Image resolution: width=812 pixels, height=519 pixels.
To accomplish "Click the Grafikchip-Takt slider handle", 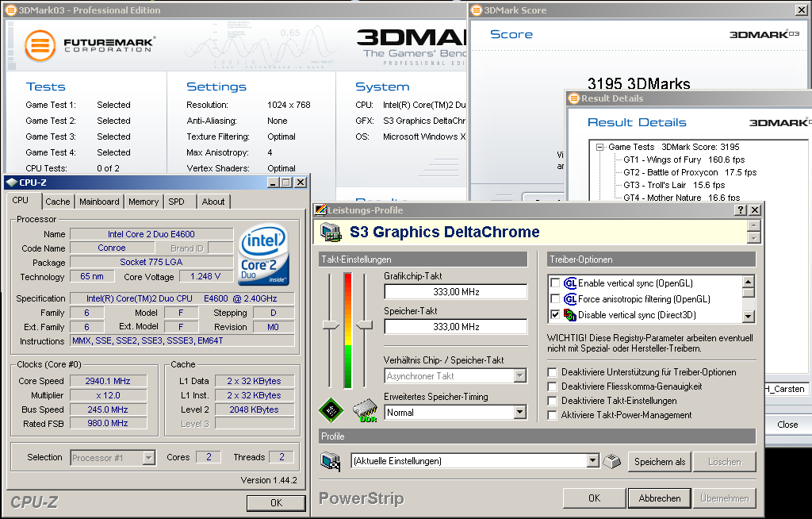I will [330, 325].
